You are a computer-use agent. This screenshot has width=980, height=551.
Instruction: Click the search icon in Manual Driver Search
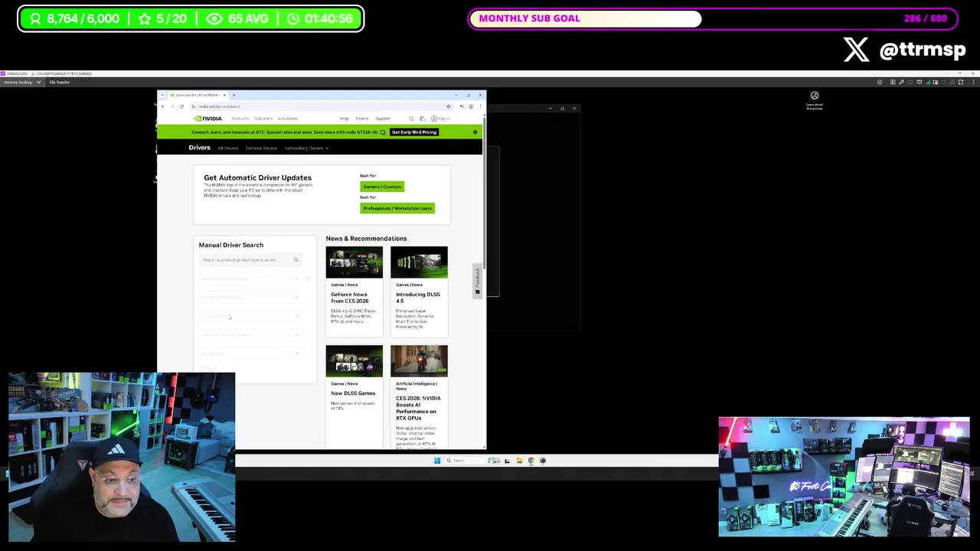[x=296, y=260]
